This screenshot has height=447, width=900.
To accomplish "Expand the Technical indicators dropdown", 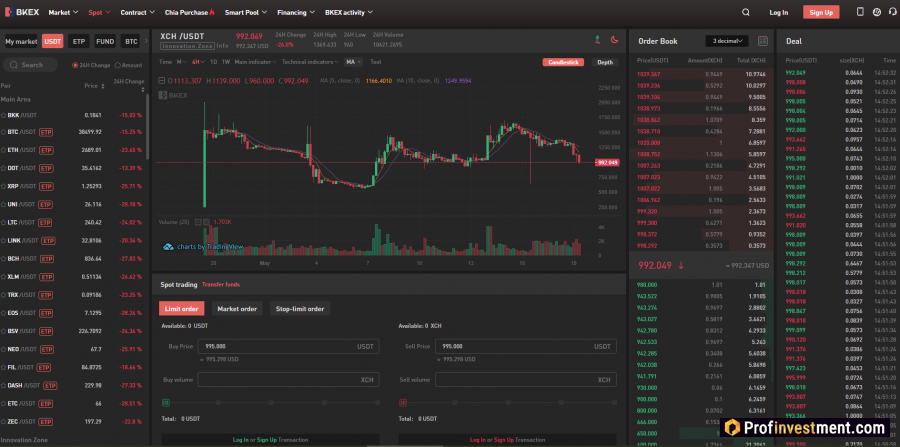I will coord(310,62).
